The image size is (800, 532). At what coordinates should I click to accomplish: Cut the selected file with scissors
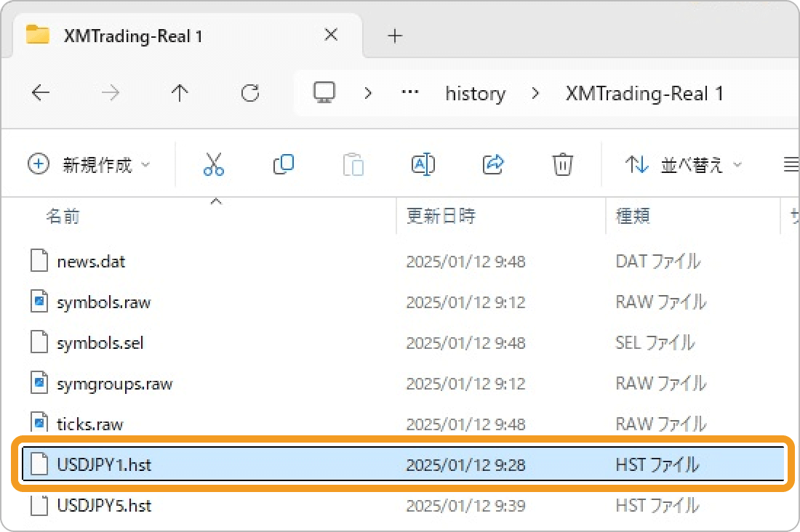pyautogui.click(x=213, y=164)
